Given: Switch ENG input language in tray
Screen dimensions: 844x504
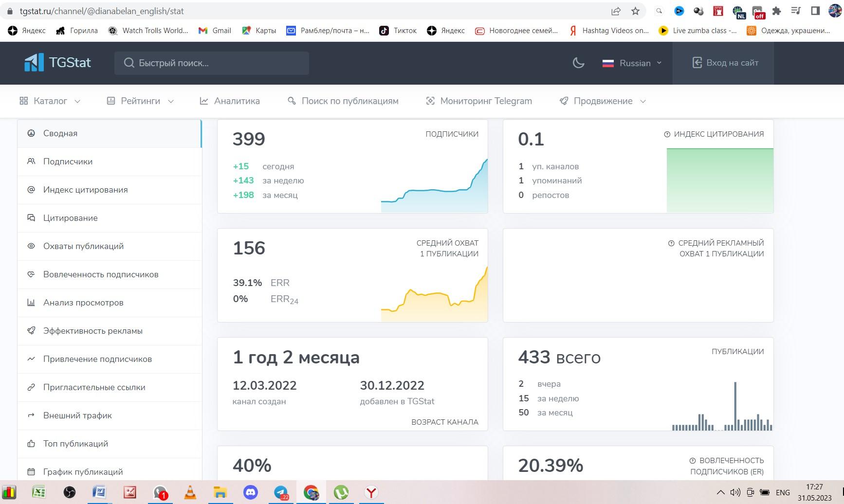Looking at the screenshot, I should [x=783, y=492].
